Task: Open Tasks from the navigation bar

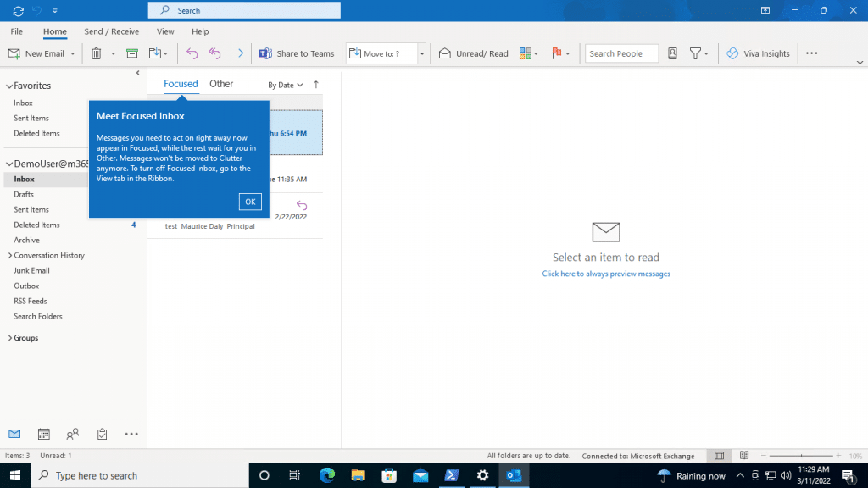Action: (102, 435)
